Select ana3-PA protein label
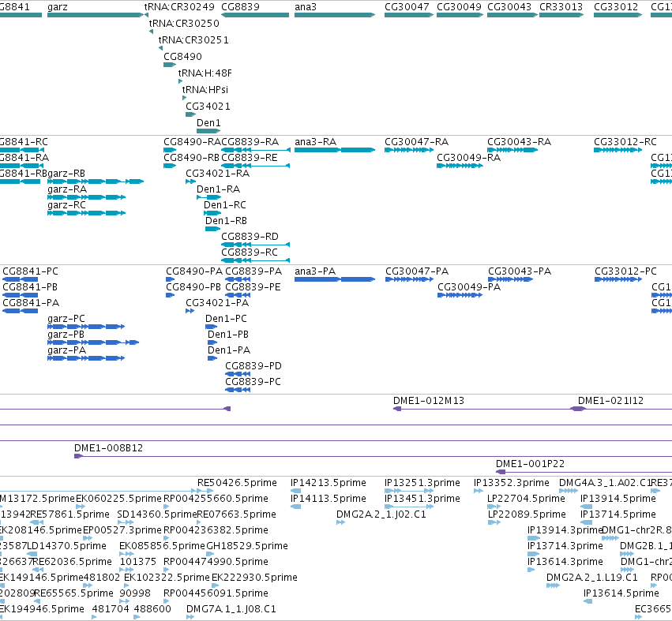 (x=315, y=271)
